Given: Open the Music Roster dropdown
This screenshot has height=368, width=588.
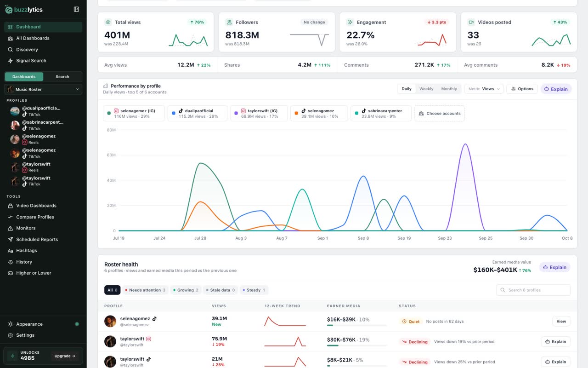Looking at the screenshot, I should (43, 89).
